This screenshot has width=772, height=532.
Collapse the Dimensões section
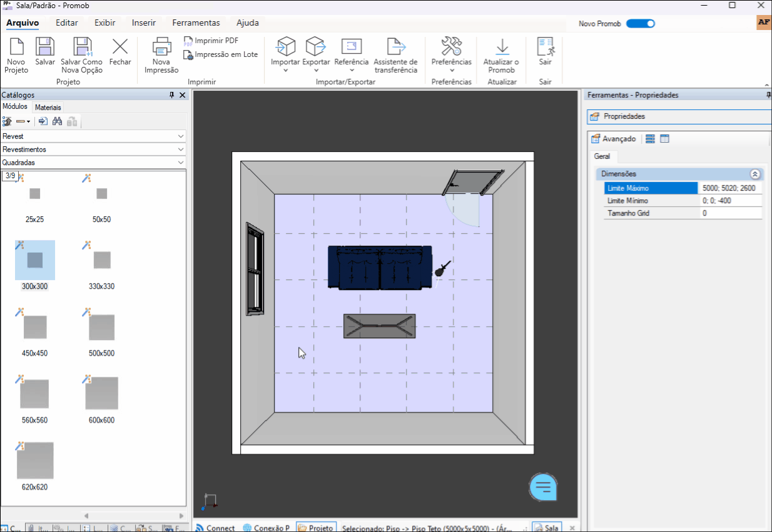(754, 174)
